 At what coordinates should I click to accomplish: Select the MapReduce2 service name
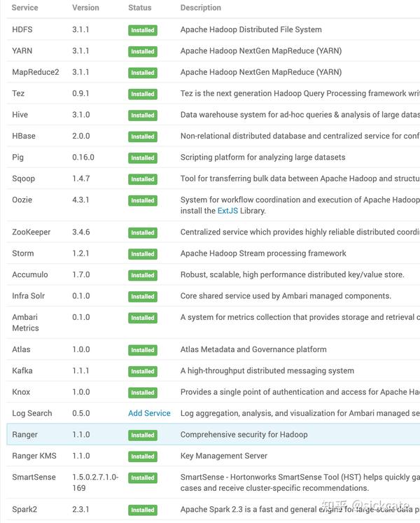[36, 72]
